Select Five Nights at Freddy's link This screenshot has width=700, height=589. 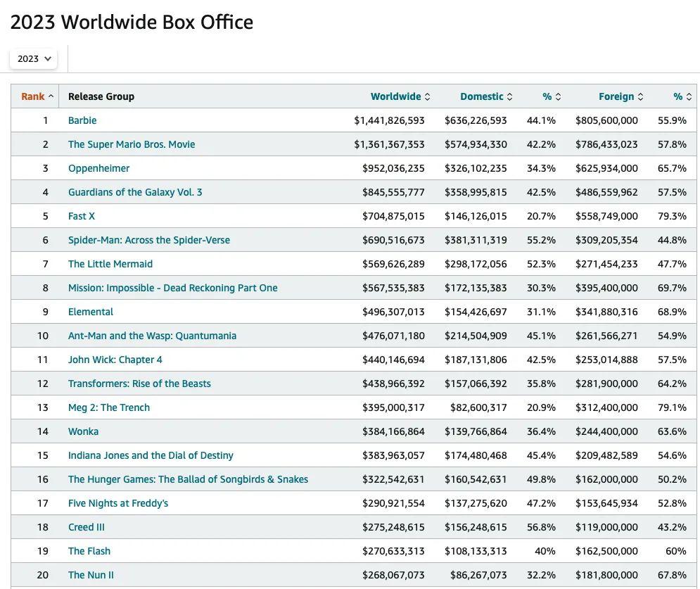(x=118, y=503)
